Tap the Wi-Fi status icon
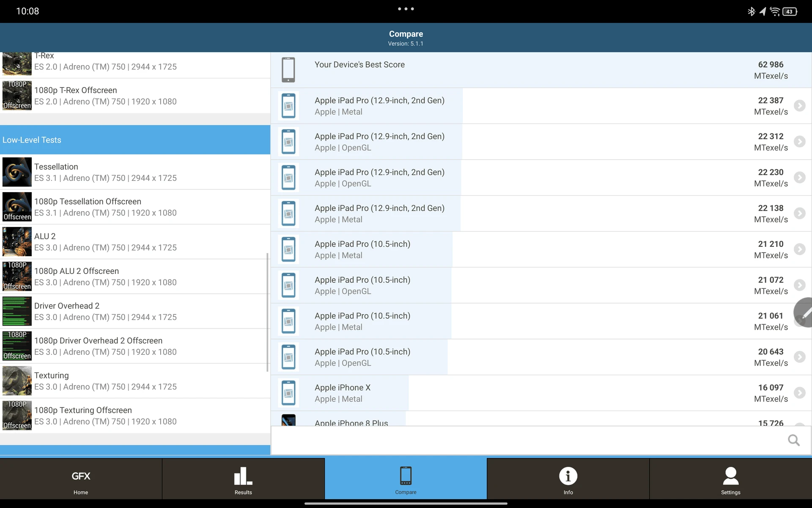Screen dimensions: 812x508 (x=775, y=11)
